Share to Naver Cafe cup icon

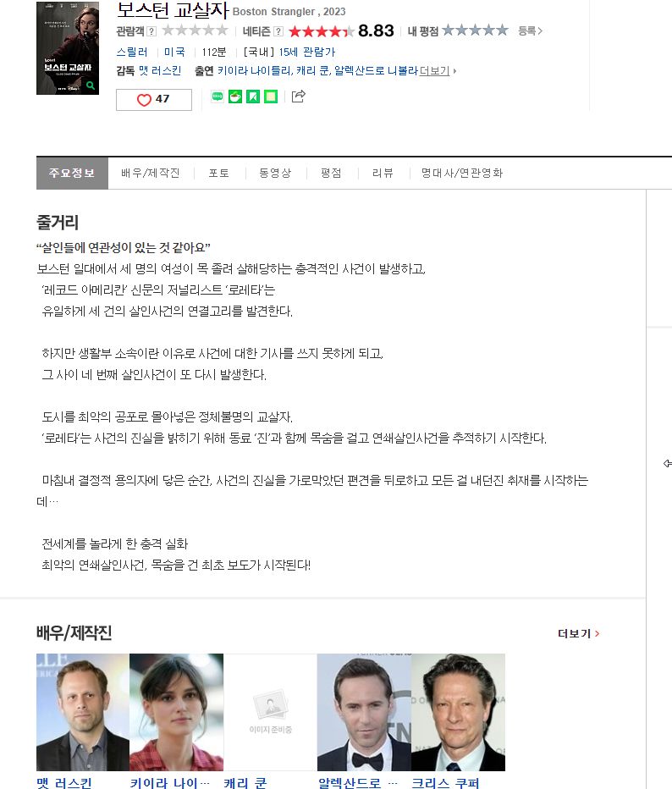pyautogui.click(x=235, y=97)
